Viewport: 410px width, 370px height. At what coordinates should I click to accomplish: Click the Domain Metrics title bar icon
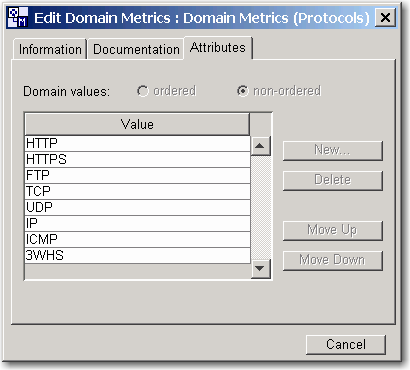click(18, 17)
